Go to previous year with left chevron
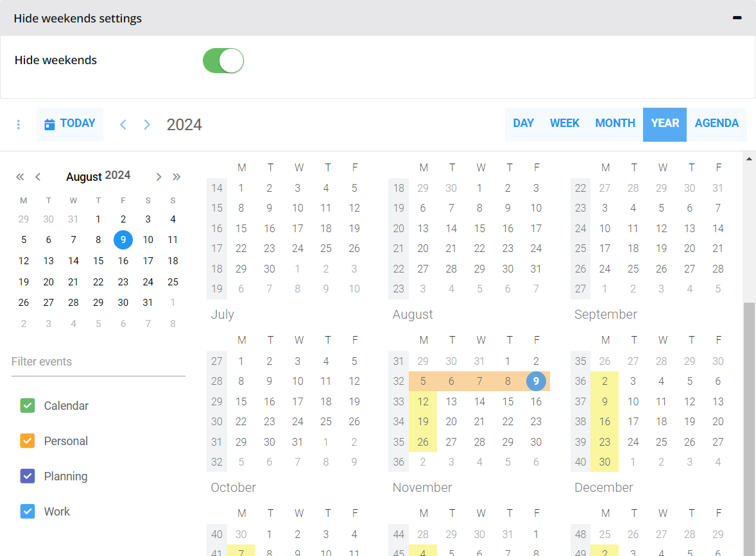Screen dimensions: 756x556 point(123,124)
